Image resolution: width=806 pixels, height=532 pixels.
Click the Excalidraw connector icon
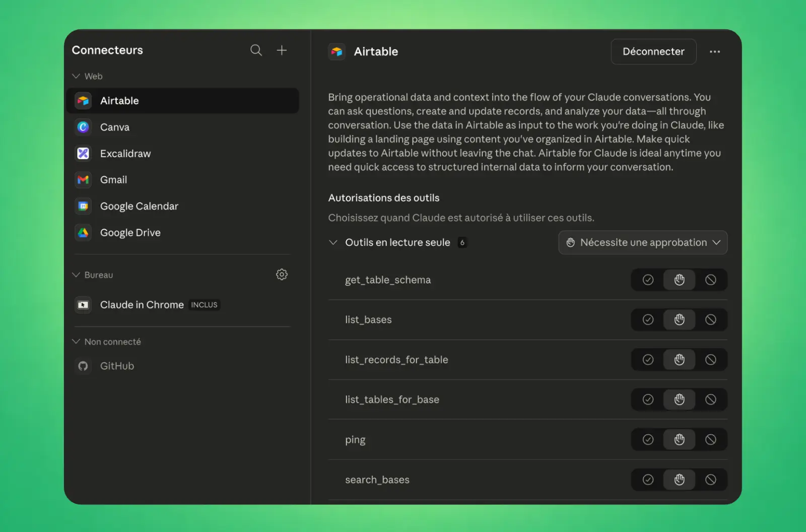83,154
